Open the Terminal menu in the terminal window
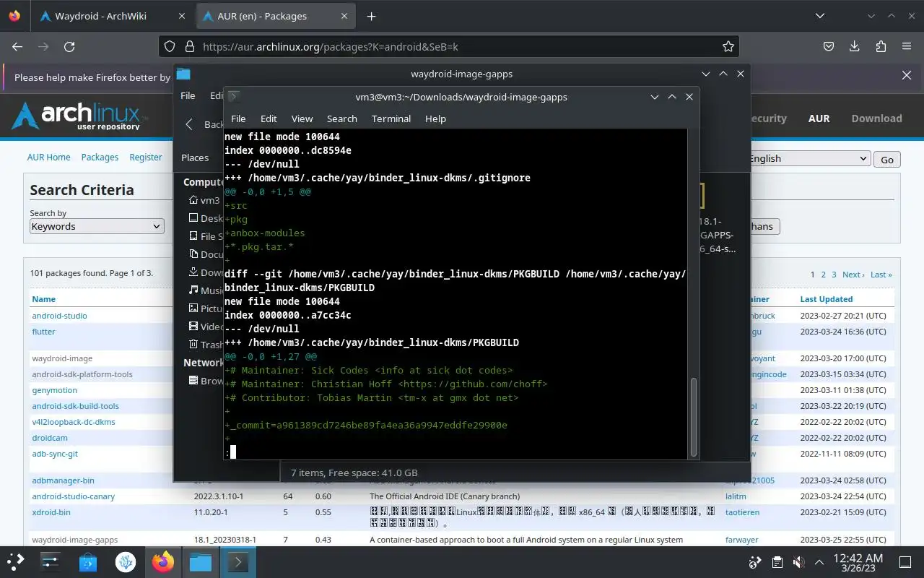Viewport: 924px width, 578px height. (391, 118)
